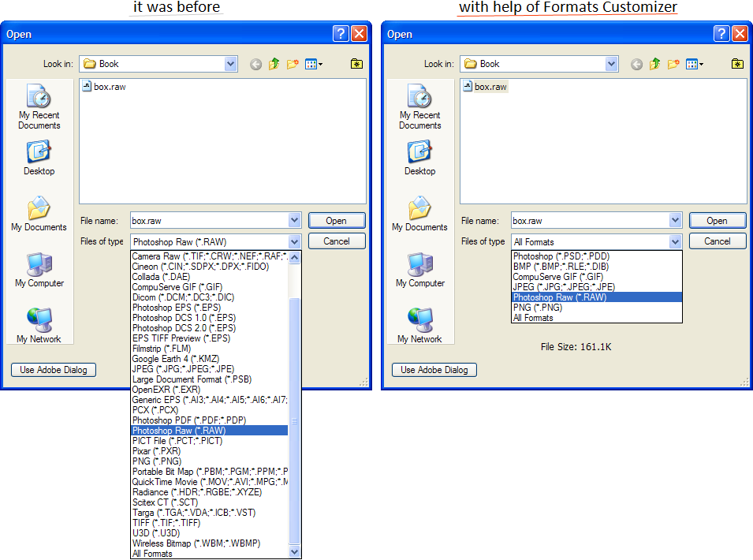This screenshot has width=753, height=560.
Task: Open File name dropdown arrow in right dialog
Action: [x=675, y=221]
